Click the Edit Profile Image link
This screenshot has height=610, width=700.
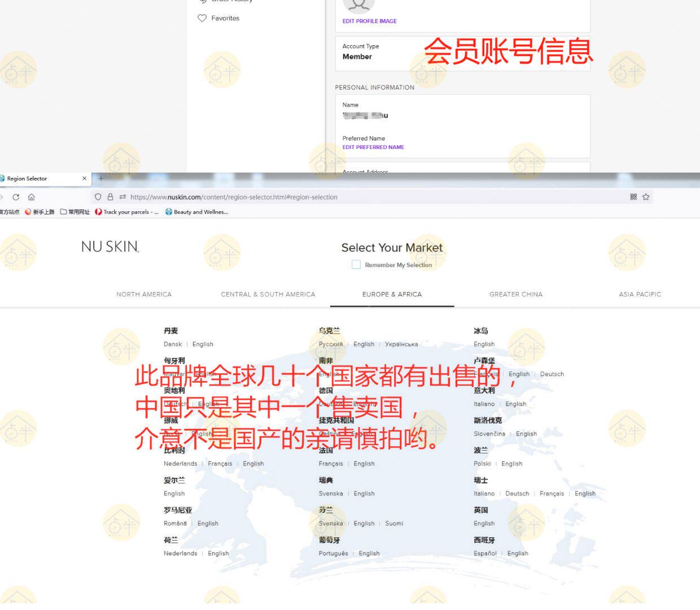369,21
